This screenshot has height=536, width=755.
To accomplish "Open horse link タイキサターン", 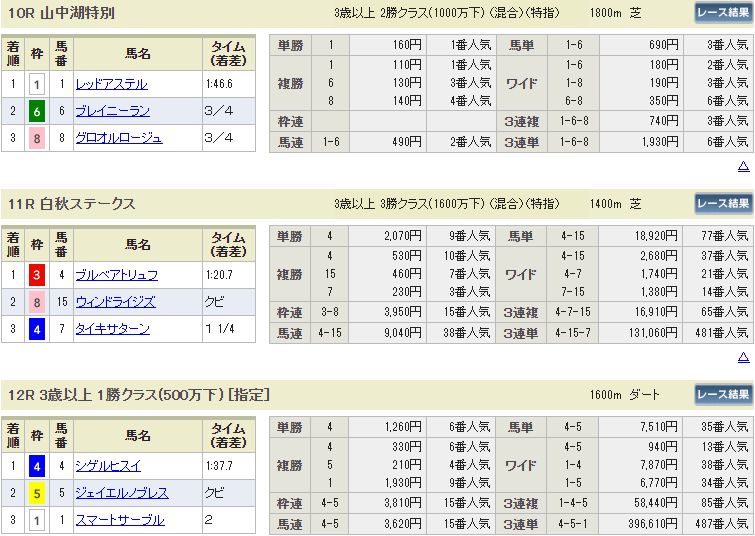I will point(113,329).
